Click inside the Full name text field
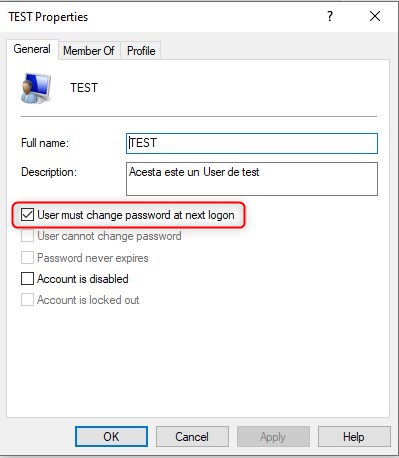The height and width of the screenshot is (458, 399). click(x=252, y=143)
